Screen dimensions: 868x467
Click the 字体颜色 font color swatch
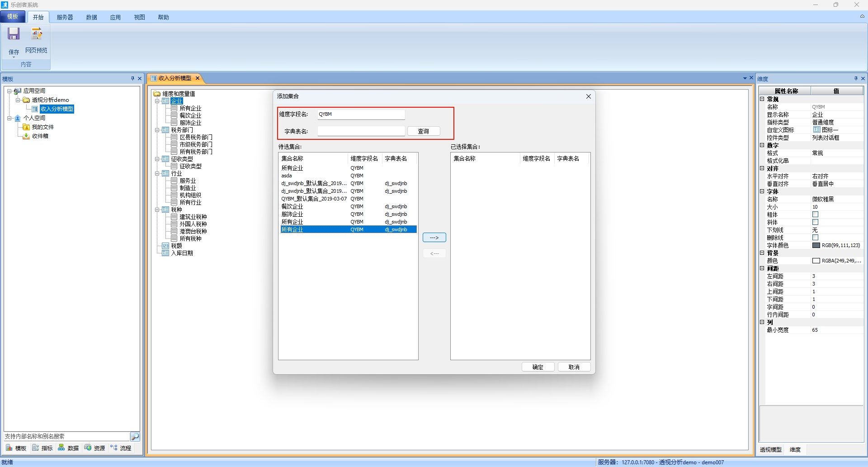816,245
